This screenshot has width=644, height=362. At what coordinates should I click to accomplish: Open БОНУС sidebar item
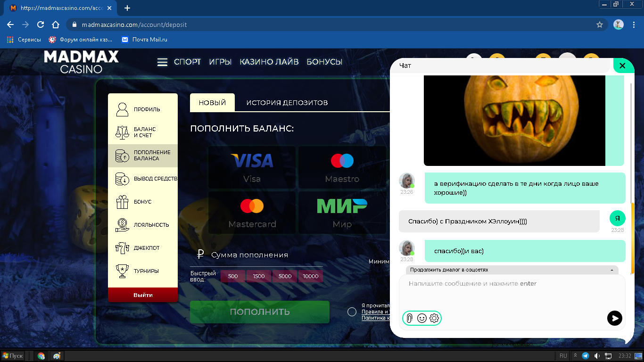coord(143,202)
